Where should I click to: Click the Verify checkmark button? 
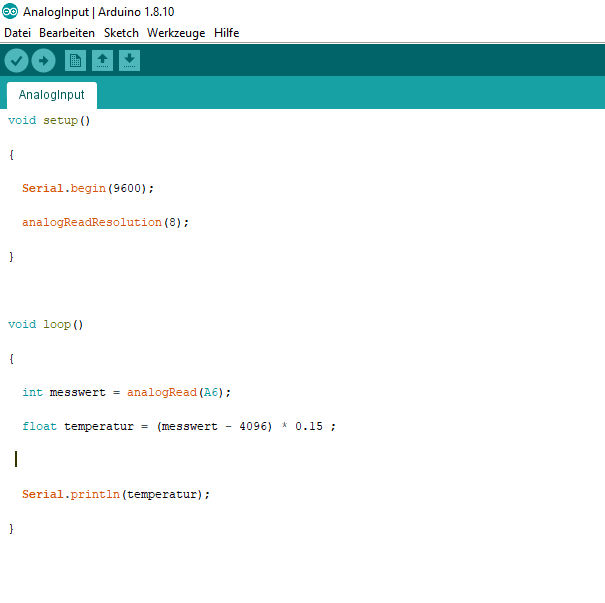(16, 61)
